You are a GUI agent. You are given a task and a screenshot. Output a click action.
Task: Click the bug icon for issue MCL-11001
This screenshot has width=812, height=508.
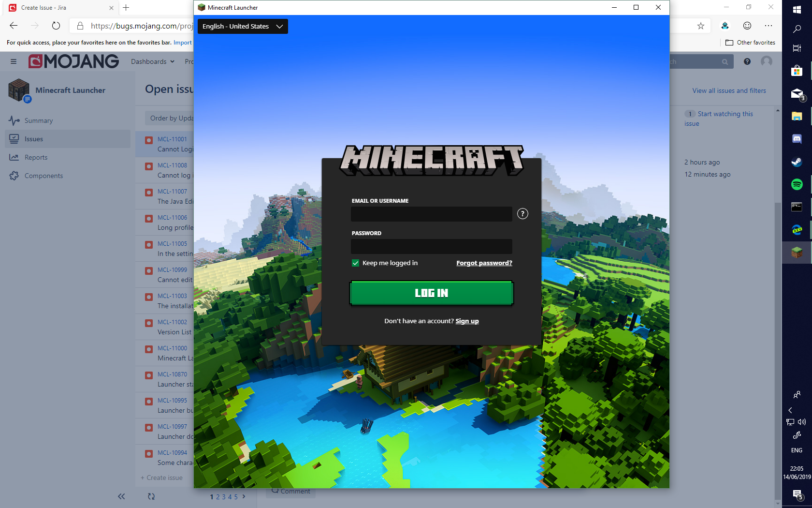pyautogui.click(x=149, y=140)
